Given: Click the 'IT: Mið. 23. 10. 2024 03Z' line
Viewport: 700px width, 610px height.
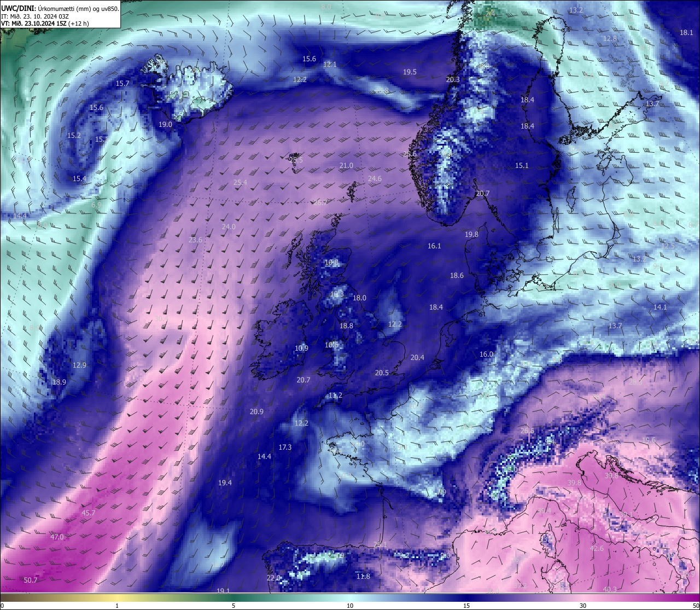Looking at the screenshot, I should (35, 16).
